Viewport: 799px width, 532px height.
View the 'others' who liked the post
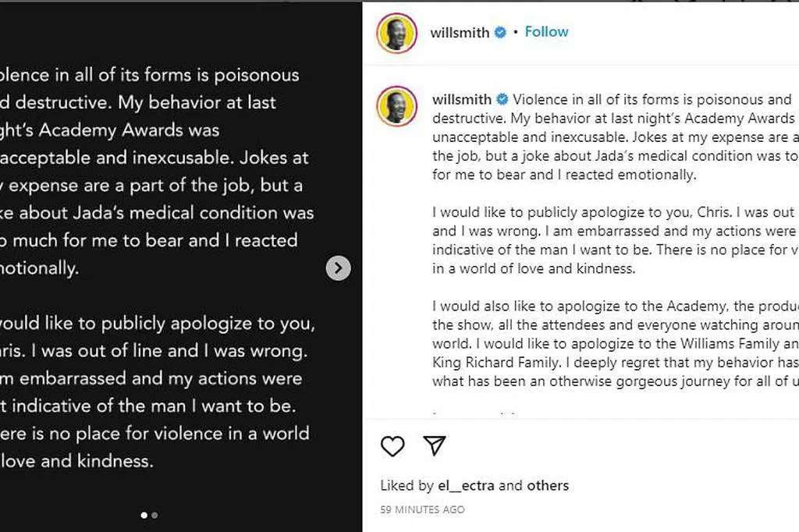(x=548, y=485)
